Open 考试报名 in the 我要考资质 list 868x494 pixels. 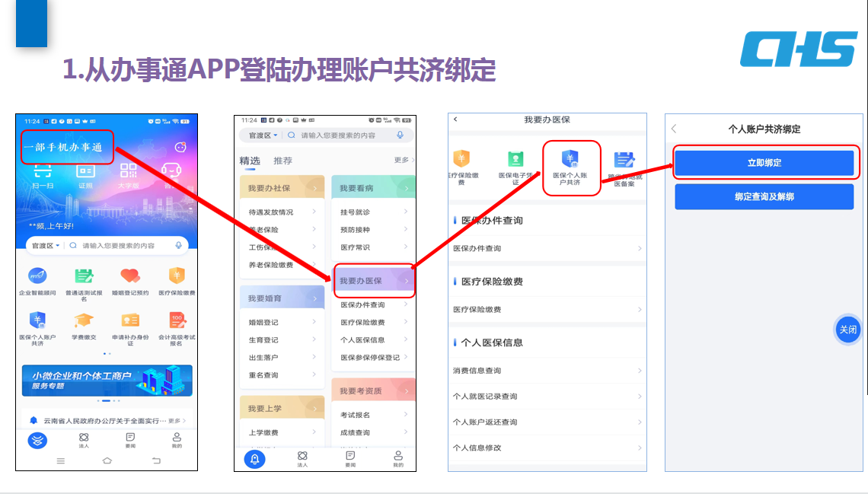click(x=373, y=415)
